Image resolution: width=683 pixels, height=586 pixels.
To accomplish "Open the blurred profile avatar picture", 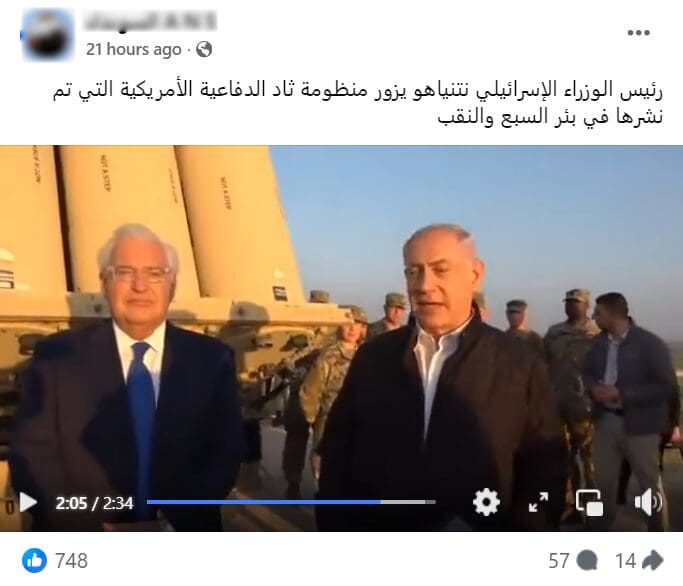I will click(x=48, y=35).
